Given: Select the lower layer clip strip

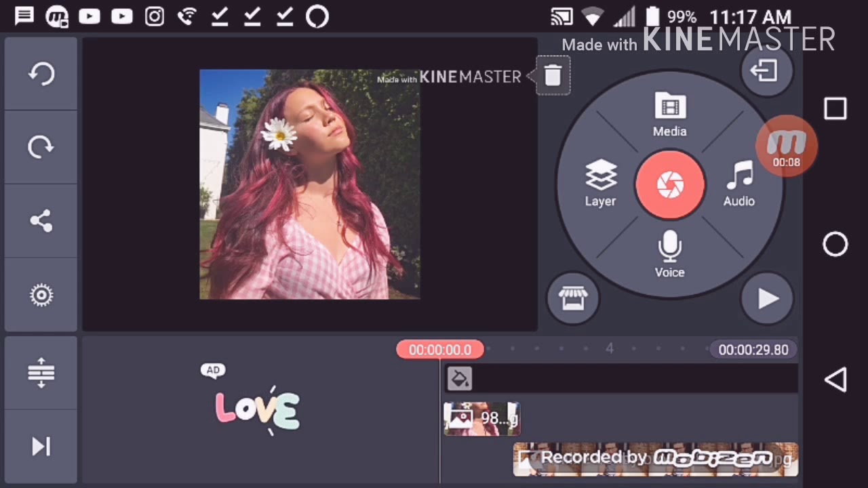Looking at the screenshot, I should click(x=655, y=459).
